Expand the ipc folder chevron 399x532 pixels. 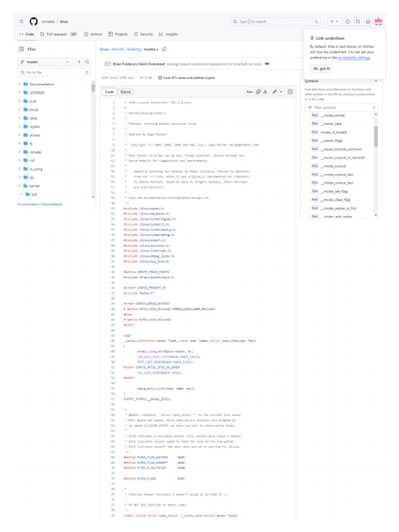(19, 177)
